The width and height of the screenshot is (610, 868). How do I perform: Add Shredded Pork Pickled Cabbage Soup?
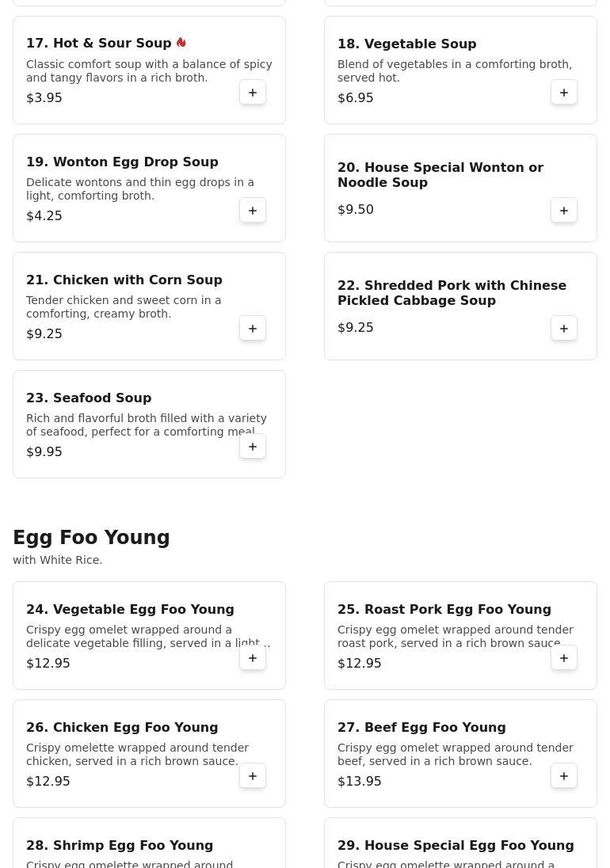[563, 328]
